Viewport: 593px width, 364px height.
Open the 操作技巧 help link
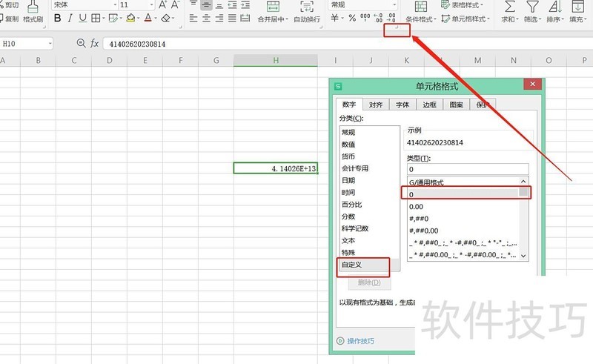(360, 341)
